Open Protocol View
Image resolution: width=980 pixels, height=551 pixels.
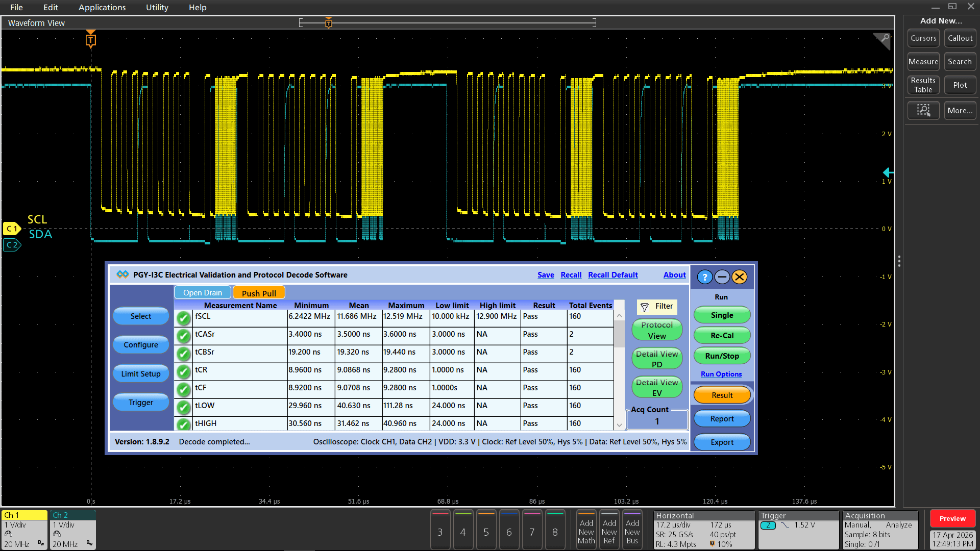(657, 330)
